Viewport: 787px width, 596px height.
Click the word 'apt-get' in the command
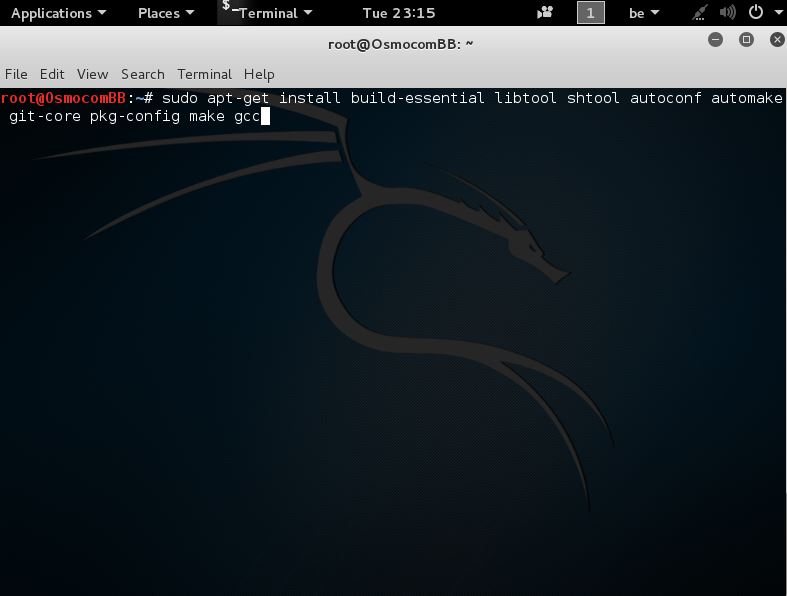click(x=238, y=98)
